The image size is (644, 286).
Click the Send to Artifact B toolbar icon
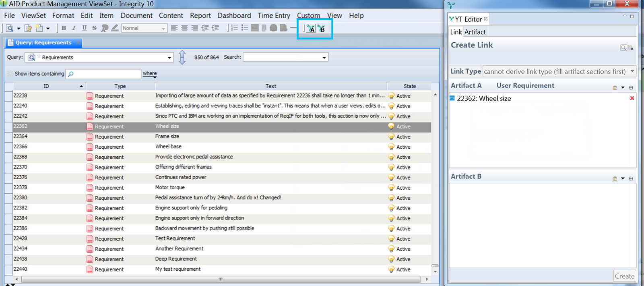[x=321, y=28]
